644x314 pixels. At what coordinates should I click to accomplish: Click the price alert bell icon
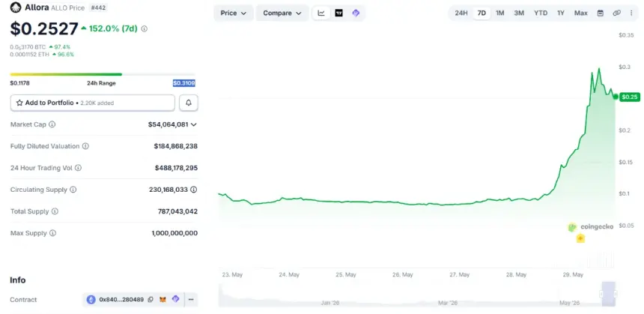[x=189, y=103]
